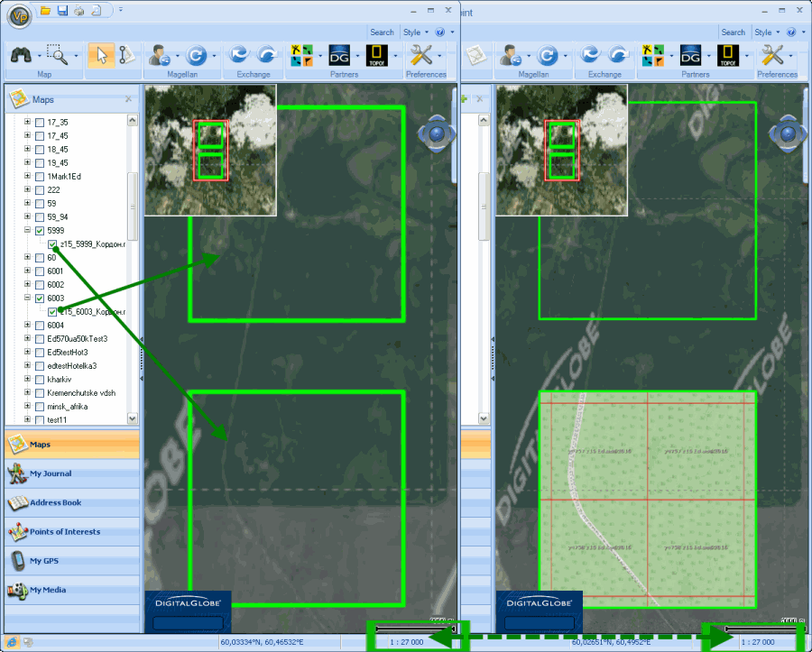Select the route drawing tool
Viewport: 812px width, 652px height.
[x=125, y=54]
